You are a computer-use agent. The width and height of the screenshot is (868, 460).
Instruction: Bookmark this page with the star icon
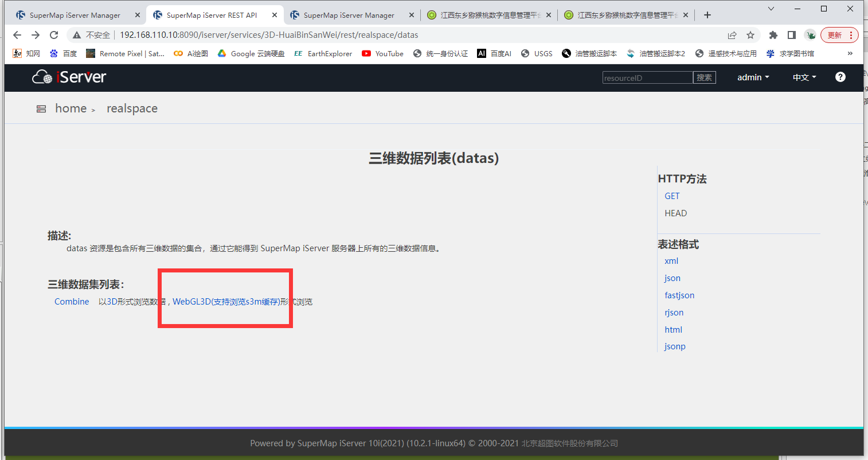pyautogui.click(x=750, y=35)
